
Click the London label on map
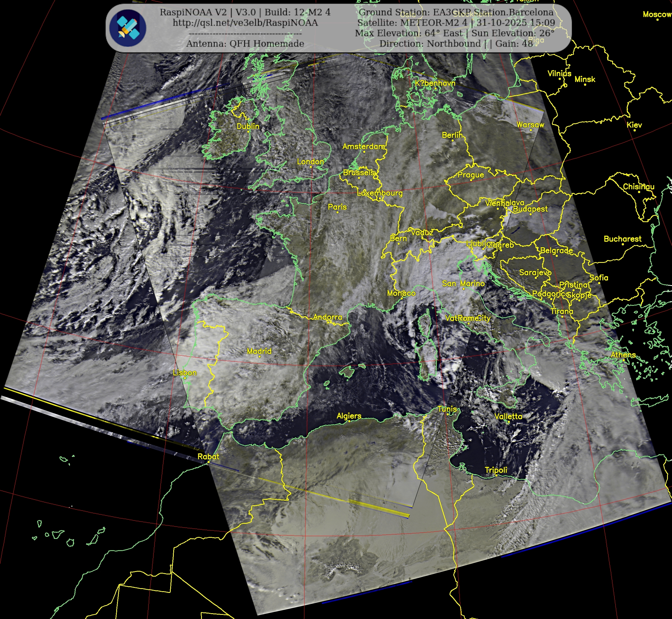coord(310,162)
